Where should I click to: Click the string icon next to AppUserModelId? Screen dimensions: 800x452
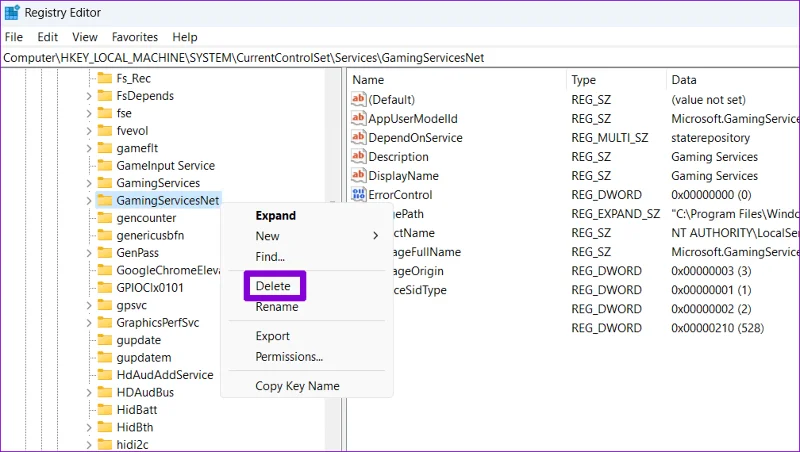(x=359, y=118)
